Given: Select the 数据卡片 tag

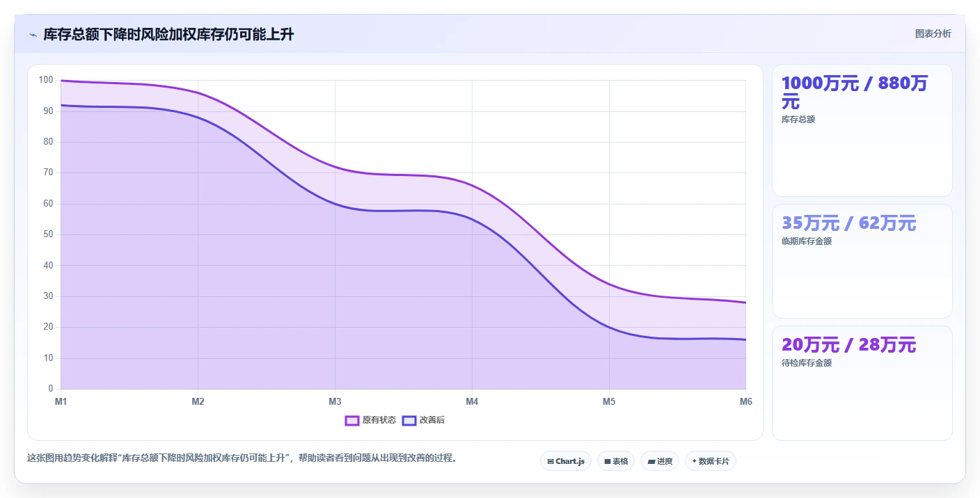Looking at the screenshot, I should [x=711, y=461].
